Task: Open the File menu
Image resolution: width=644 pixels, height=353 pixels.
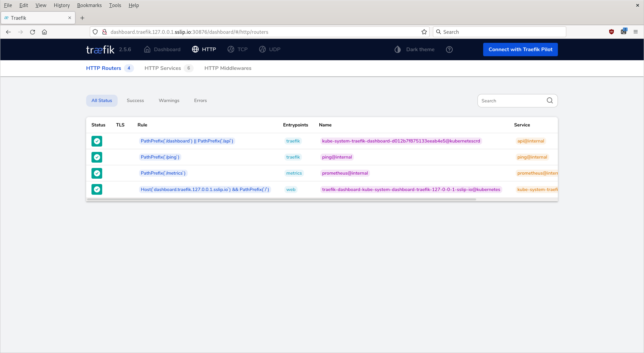Action: [x=8, y=5]
